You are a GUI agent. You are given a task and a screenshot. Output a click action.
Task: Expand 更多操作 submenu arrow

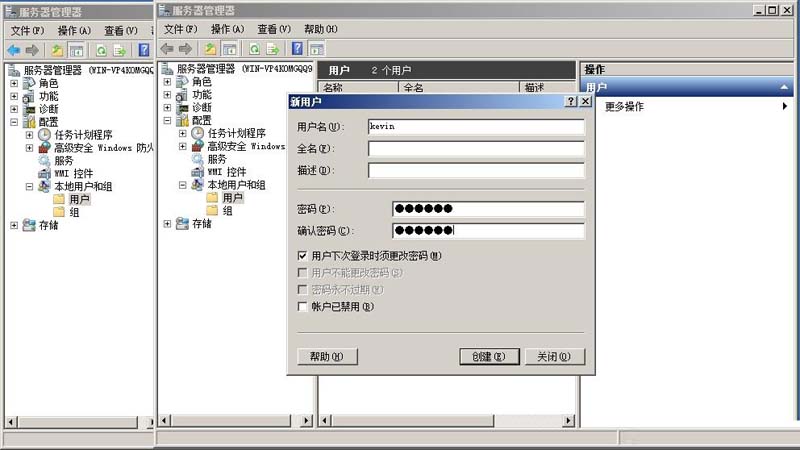(x=785, y=106)
